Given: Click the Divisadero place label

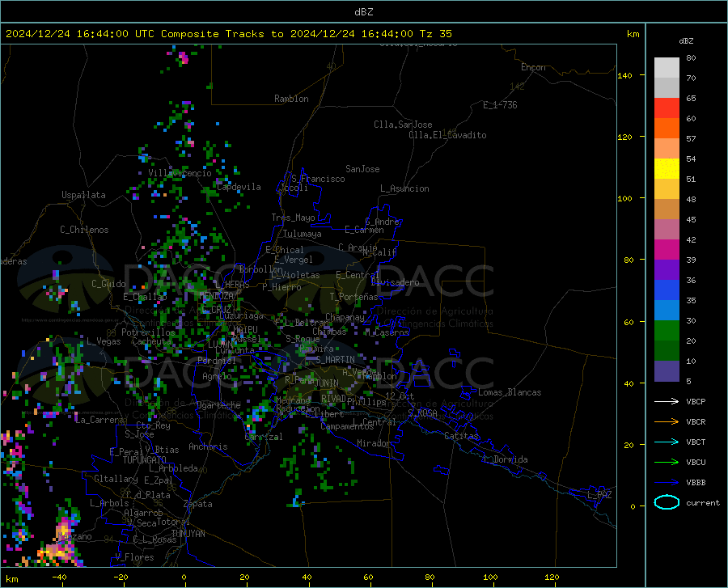Looking at the screenshot, I should click(x=395, y=282).
